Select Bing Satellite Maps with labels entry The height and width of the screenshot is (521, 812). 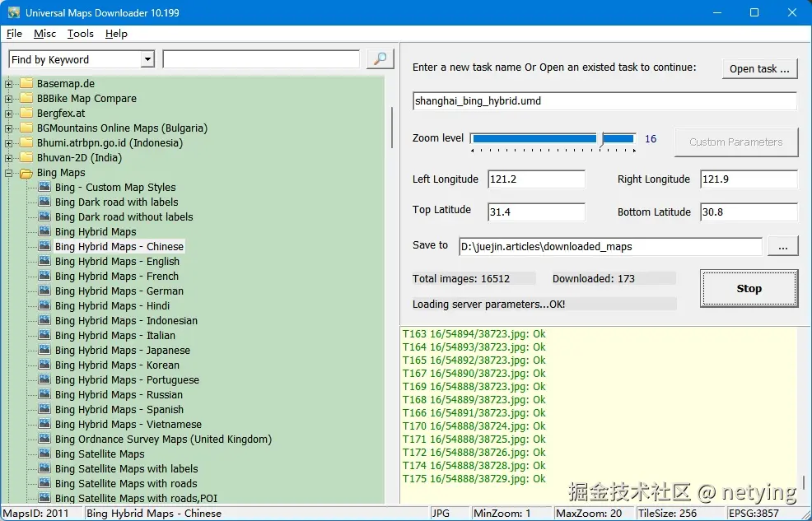click(126, 469)
